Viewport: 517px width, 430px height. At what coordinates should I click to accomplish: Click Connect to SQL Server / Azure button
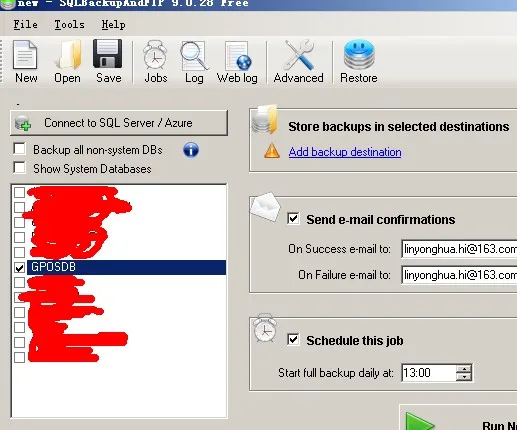tap(119, 123)
